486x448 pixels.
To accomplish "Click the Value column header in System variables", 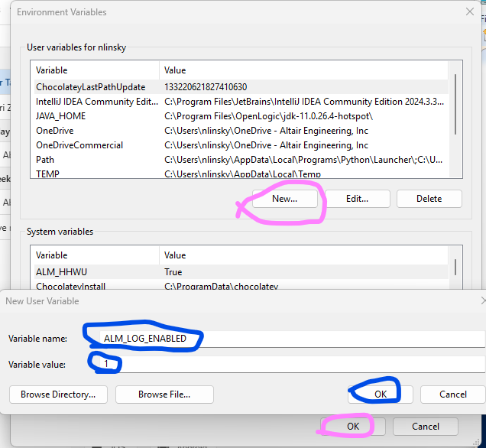I will tap(304, 255).
